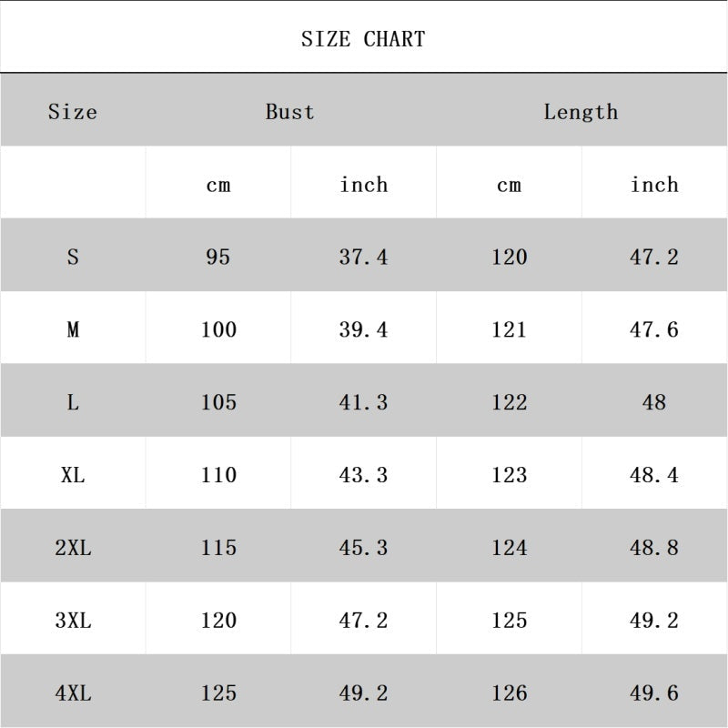The image size is (728, 728).
Task: Click the Length column header
Action: click(x=581, y=112)
